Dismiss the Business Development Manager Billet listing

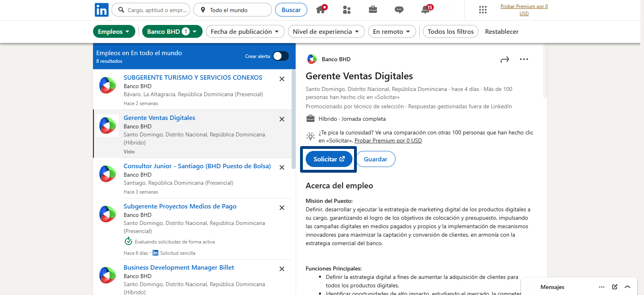pos(282,269)
